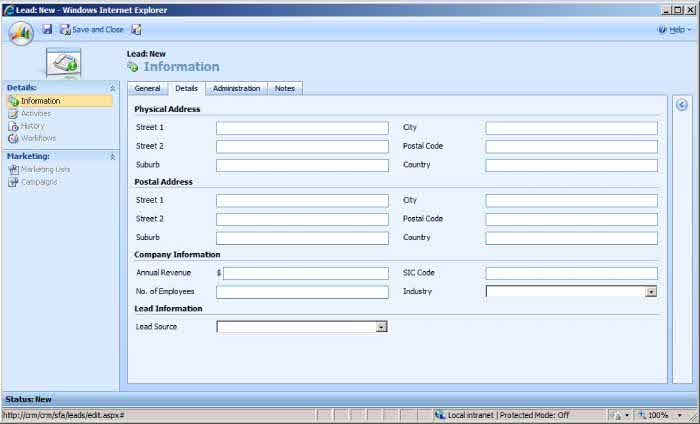Open Campaigns in the Marketing sidebar
This screenshot has height=424, width=700.
coord(39,182)
